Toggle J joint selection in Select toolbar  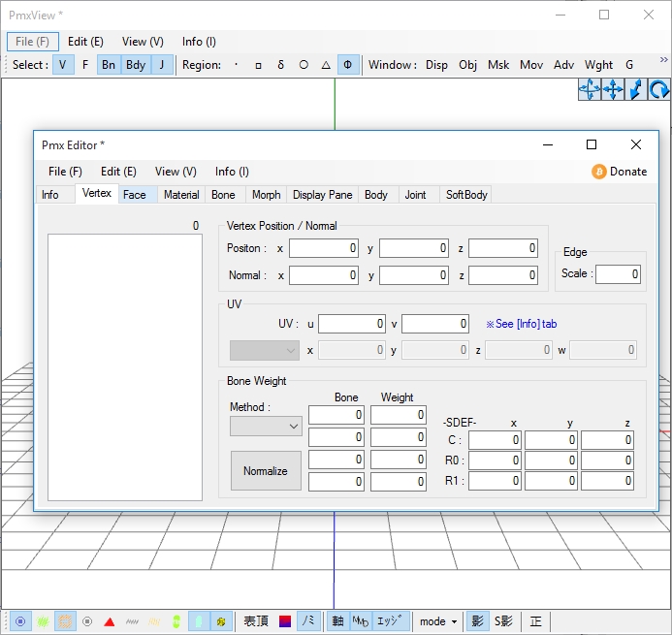tap(162, 65)
